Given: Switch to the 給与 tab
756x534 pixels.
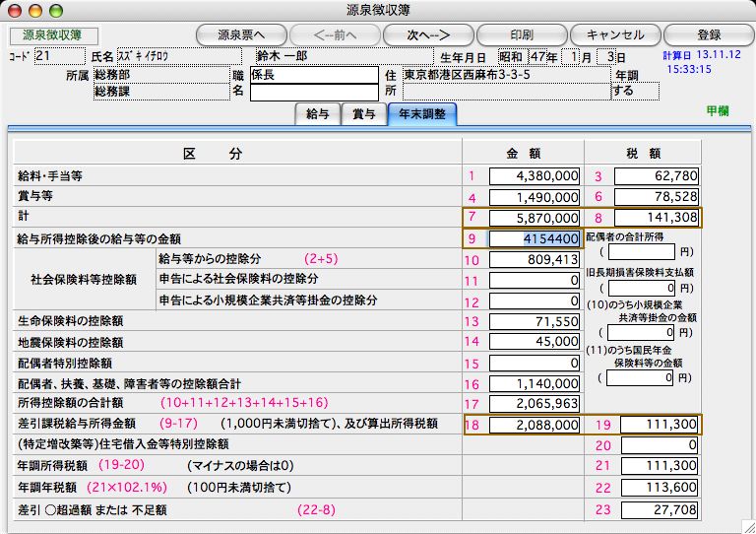Looking at the screenshot, I should click(318, 114).
